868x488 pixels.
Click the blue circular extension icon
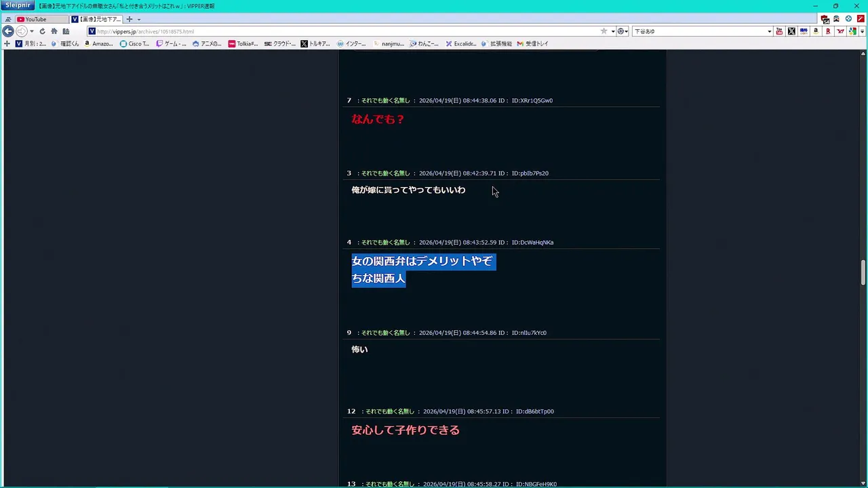pos(848,19)
